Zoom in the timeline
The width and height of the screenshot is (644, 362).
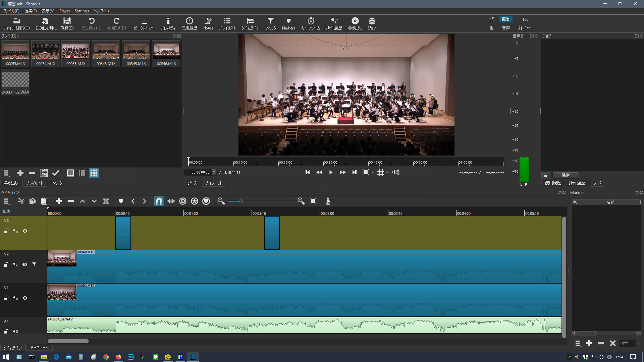coord(301,201)
